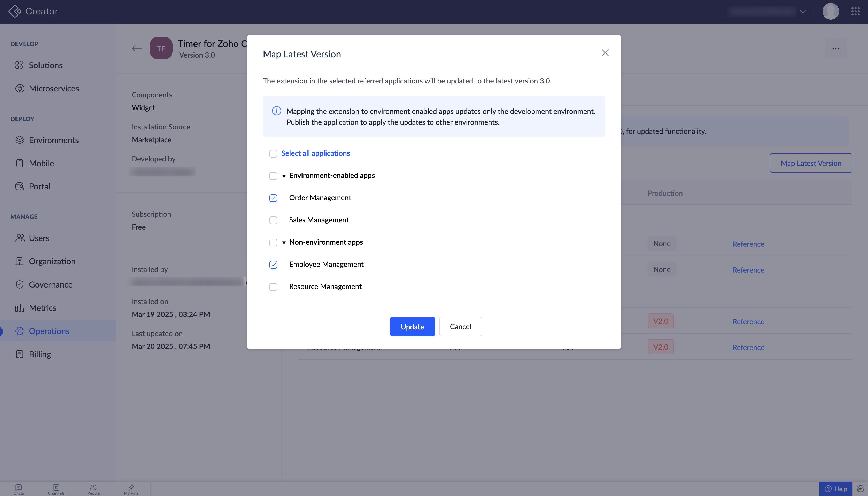Open Governance in the sidebar
Image resolution: width=868 pixels, height=496 pixels.
(50, 284)
